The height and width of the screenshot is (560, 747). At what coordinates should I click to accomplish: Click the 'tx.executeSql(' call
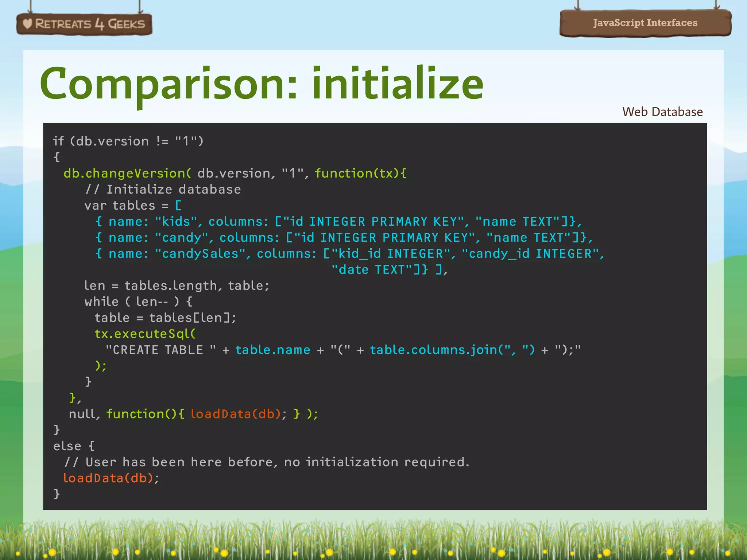click(145, 334)
